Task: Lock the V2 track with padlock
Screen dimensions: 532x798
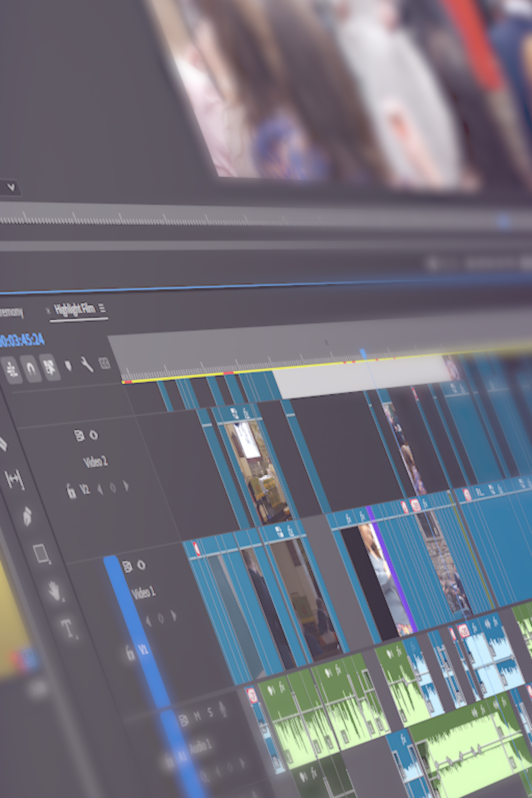Action: coord(71,491)
